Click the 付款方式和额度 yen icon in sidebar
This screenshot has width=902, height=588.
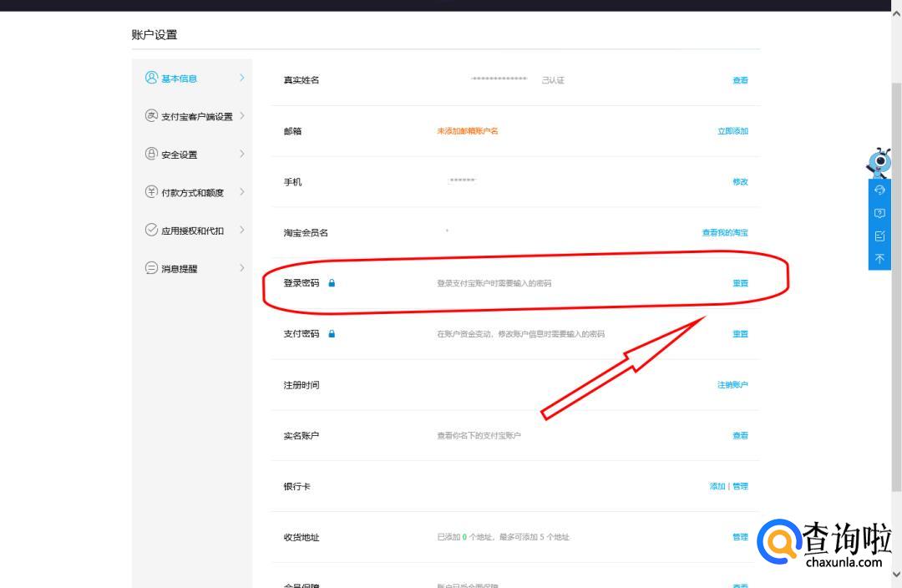click(x=151, y=191)
